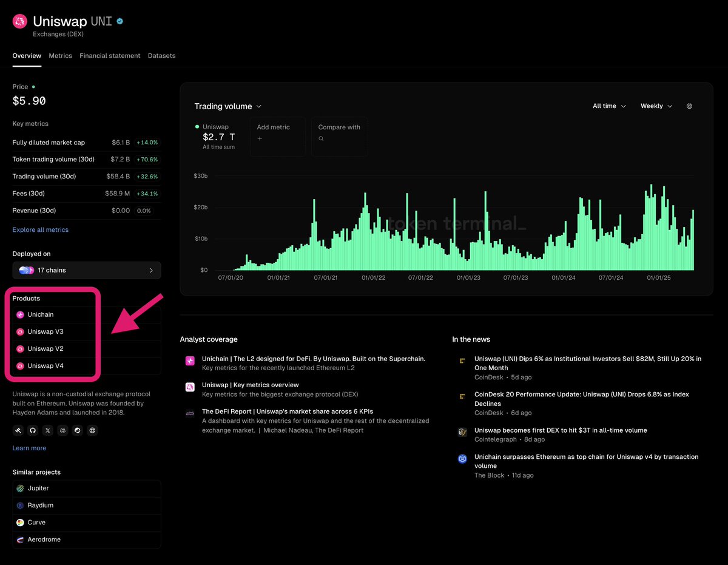The width and height of the screenshot is (728, 565).
Task: Click The Block news source icon
Action: click(x=462, y=459)
